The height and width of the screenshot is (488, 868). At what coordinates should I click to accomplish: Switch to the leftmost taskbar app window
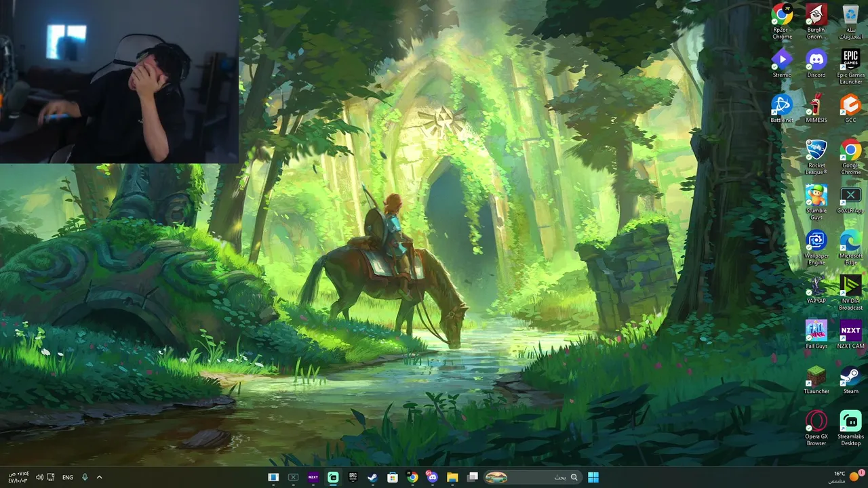pos(273,477)
